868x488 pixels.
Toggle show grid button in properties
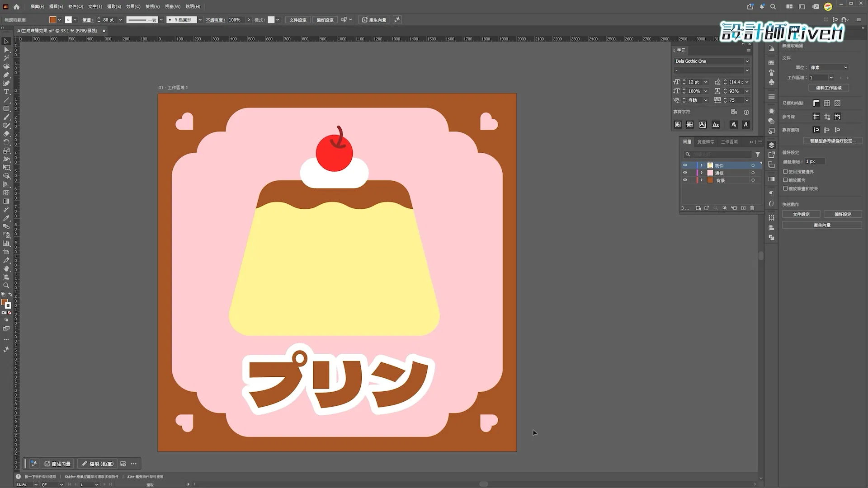pos(827,103)
